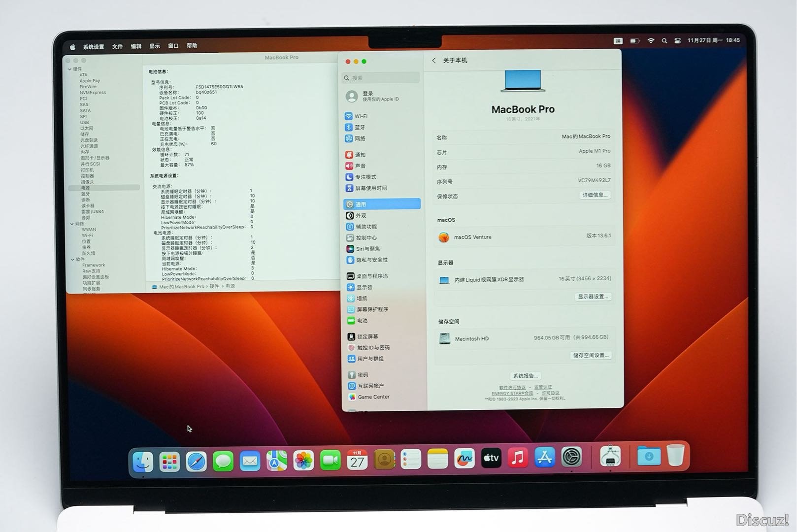Open Freeform app in the Dock

click(x=464, y=459)
